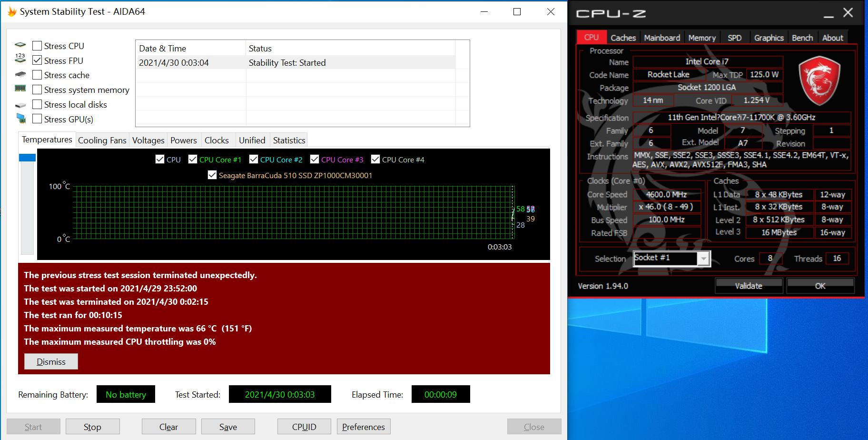Dismiss the terminated test warning

click(x=51, y=361)
